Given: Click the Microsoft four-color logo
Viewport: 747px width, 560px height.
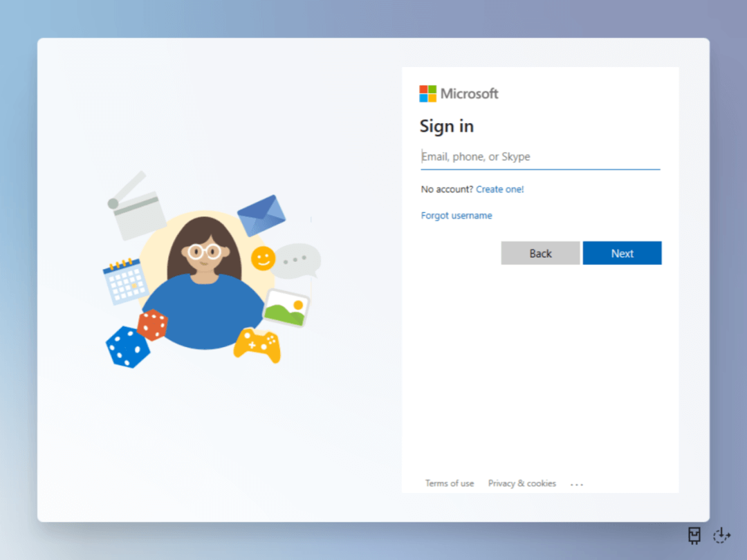Looking at the screenshot, I should (427, 94).
